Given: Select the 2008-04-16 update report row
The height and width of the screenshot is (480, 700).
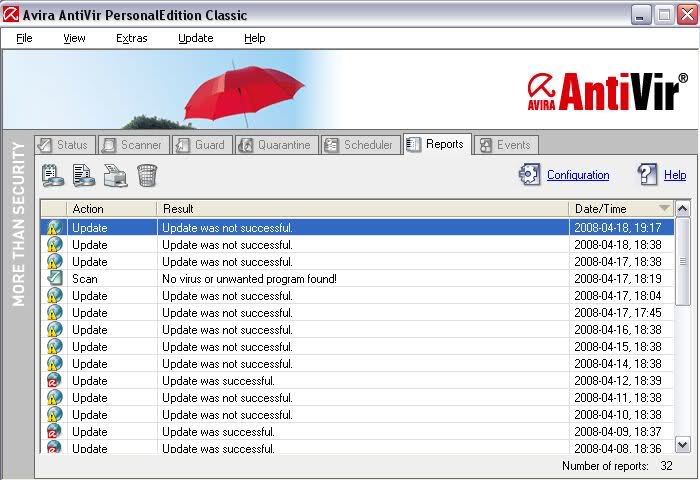Looking at the screenshot, I should tap(360, 330).
